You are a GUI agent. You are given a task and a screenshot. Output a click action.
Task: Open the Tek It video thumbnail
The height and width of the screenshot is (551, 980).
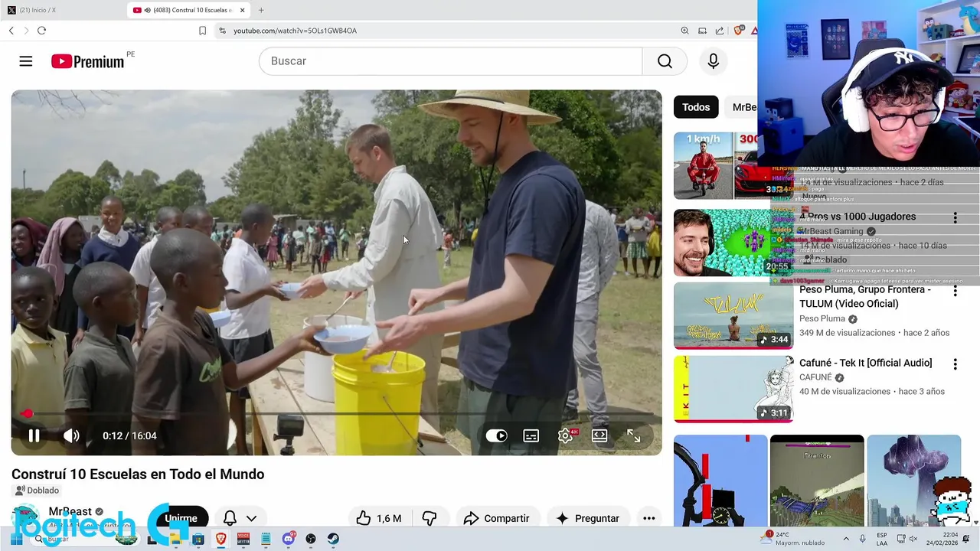click(x=733, y=389)
